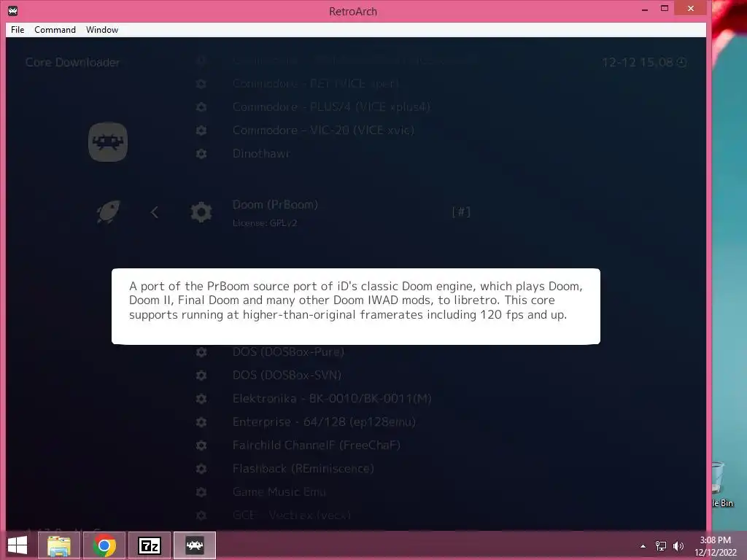This screenshot has height=560, width=747.
Task: Click the gear icon next to GCE - Vectrex
Action: point(201,516)
